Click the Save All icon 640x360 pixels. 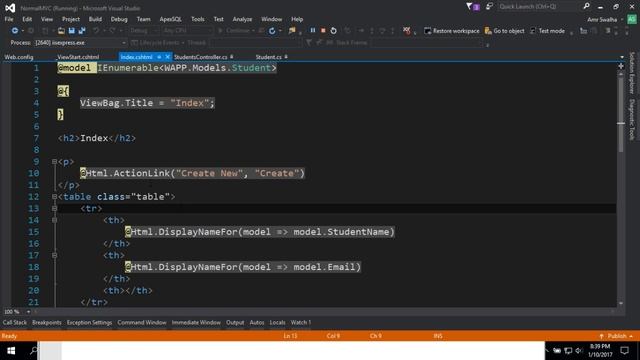pyautogui.click(x=82, y=31)
